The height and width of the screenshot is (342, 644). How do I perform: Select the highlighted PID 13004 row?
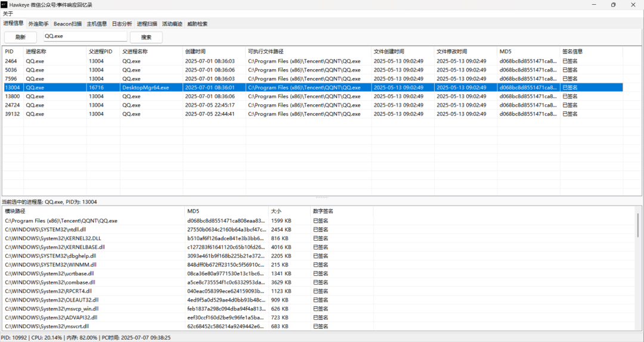313,88
